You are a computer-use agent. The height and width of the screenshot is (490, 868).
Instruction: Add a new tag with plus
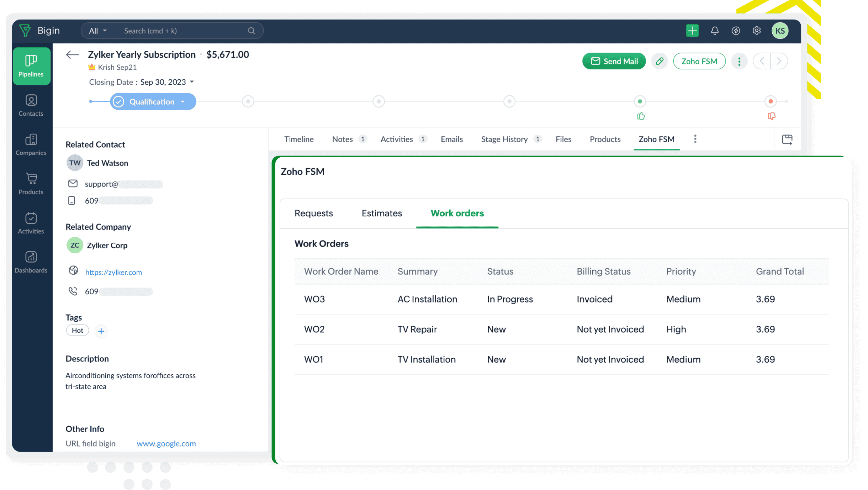pyautogui.click(x=101, y=331)
